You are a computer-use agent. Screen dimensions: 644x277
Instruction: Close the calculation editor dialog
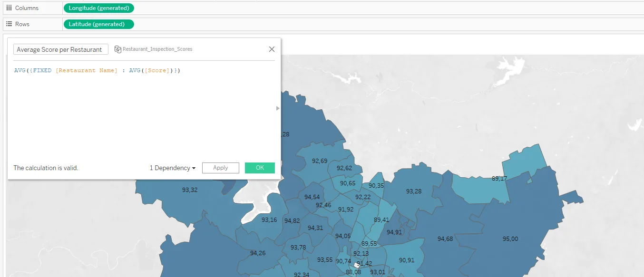coord(272,49)
